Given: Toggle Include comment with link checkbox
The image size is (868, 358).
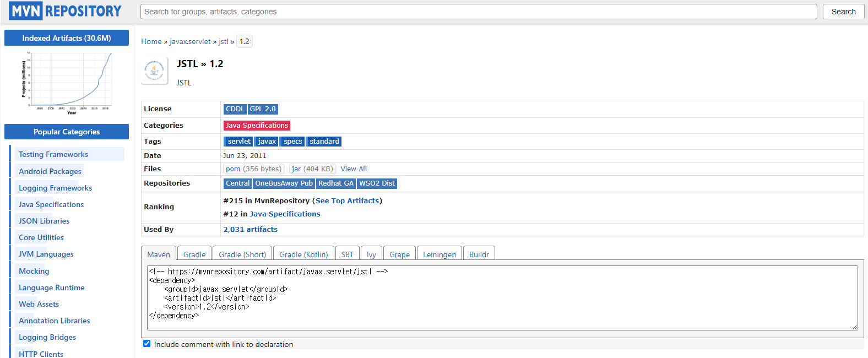Looking at the screenshot, I should pos(147,344).
